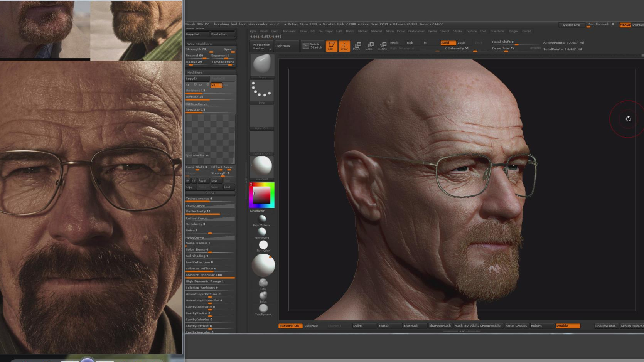Click the CopySH button

tap(197, 79)
